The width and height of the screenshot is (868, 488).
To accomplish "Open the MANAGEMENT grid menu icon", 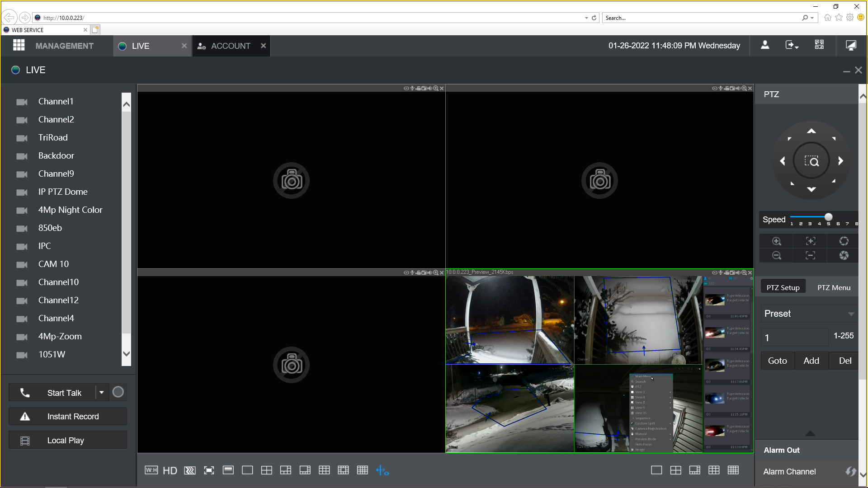I will [x=19, y=45].
